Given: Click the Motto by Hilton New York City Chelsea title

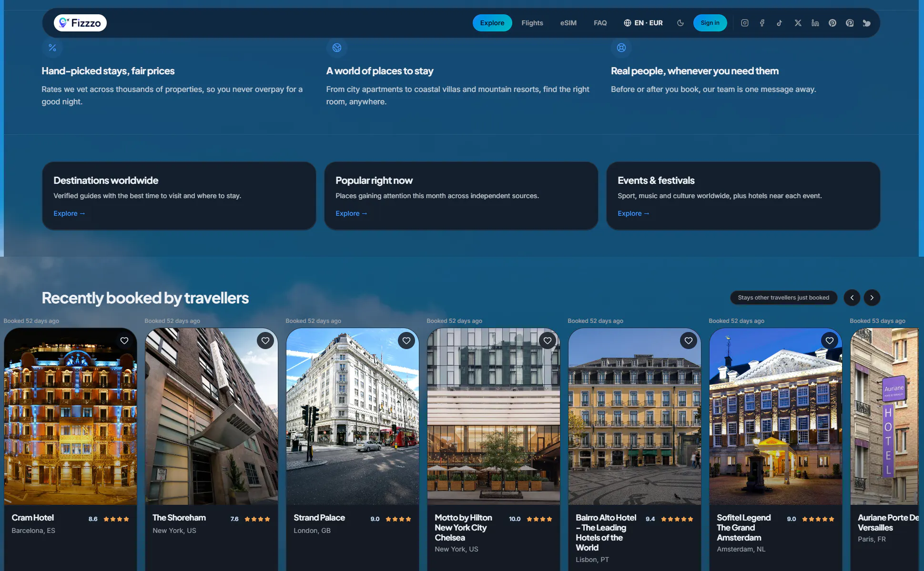Looking at the screenshot, I should [463, 528].
